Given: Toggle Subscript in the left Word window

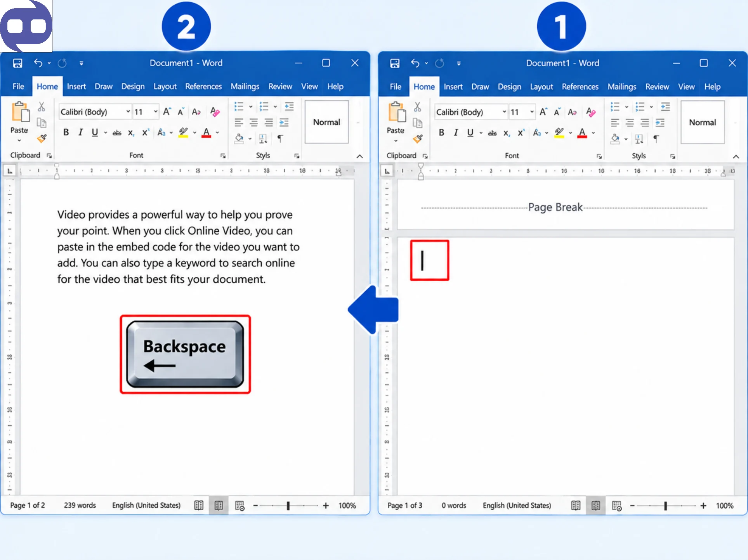Looking at the screenshot, I should (131, 133).
